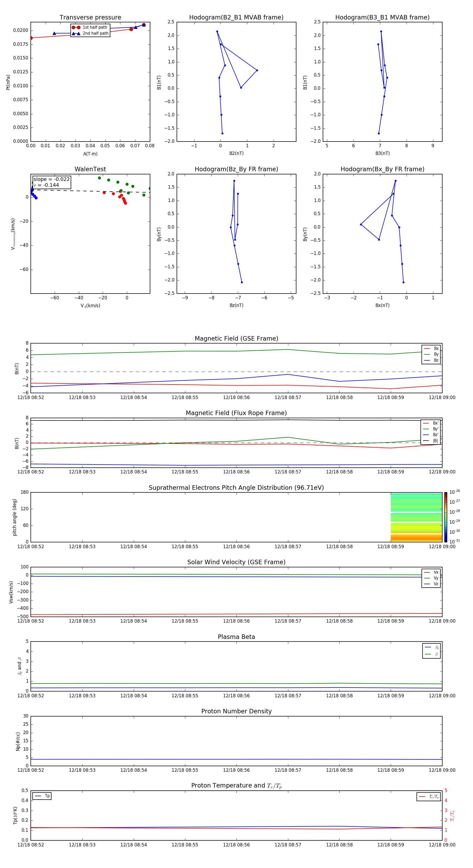The width and height of the screenshot is (473, 868).
Task: Select the 'Vx' legend entry
Action: point(431,573)
